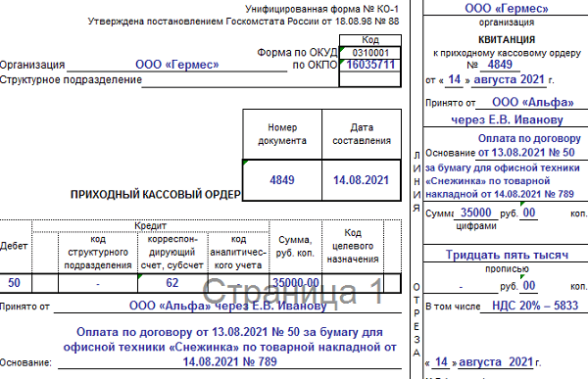This screenshot has height=379, width=588.
Task: Click накладной от 14.08.2021 № 789 line
Action: pyautogui.click(x=500, y=194)
